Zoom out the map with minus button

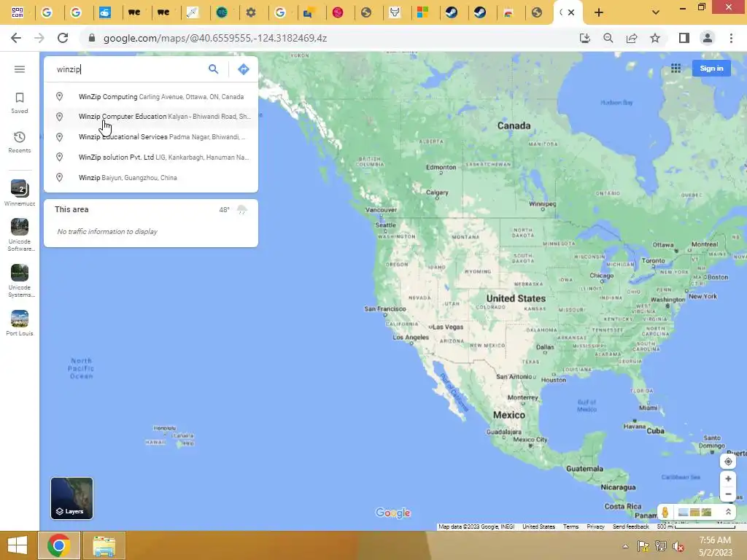(728, 494)
